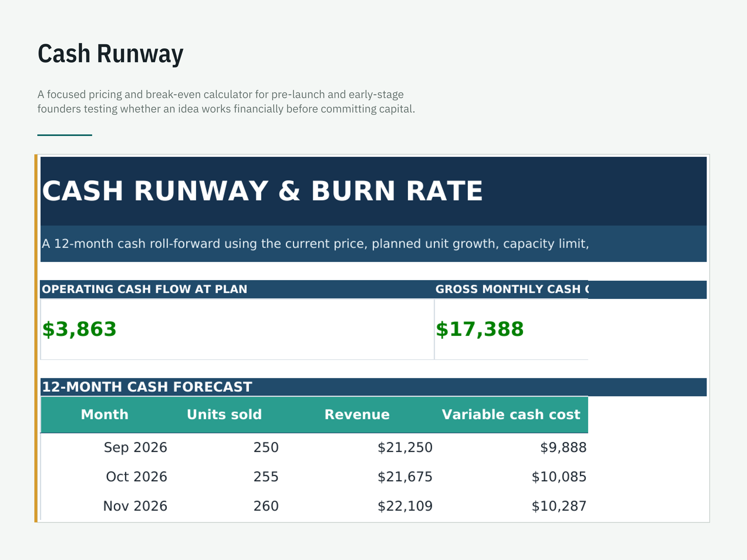Click the $10,287 variable cash cost cell
The image size is (747, 560).
pos(559,506)
